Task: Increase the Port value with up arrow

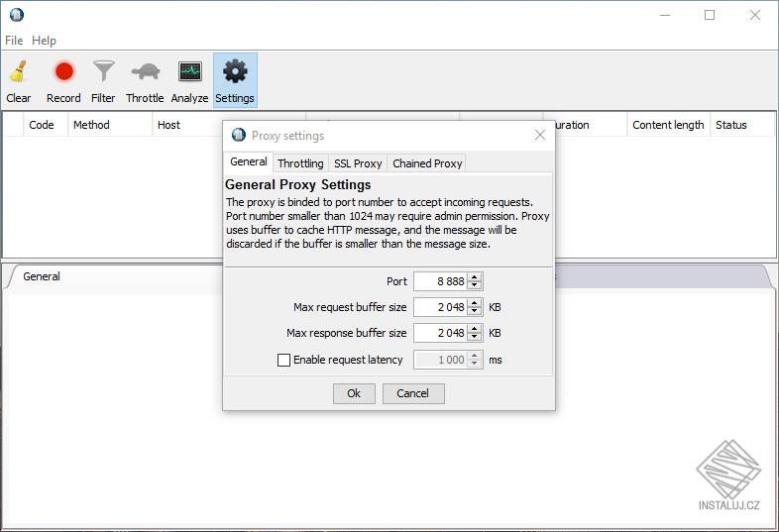Action: (475, 277)
